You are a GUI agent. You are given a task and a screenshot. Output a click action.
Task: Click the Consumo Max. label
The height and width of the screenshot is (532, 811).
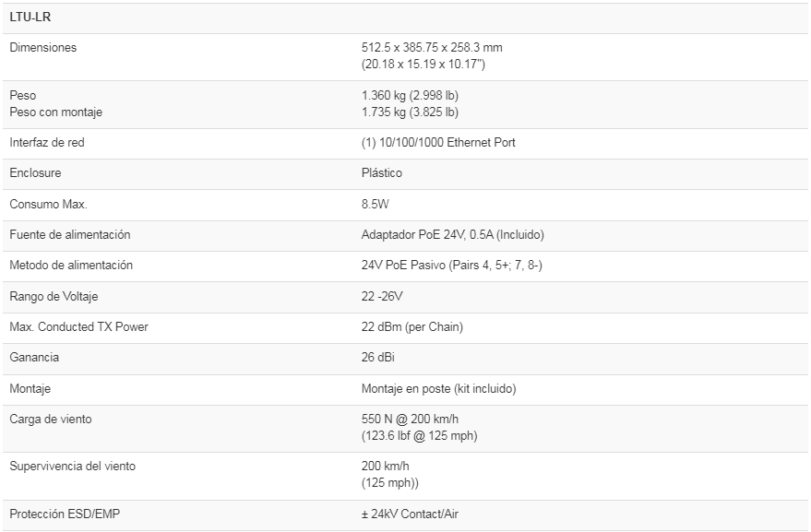coord(48,204)
